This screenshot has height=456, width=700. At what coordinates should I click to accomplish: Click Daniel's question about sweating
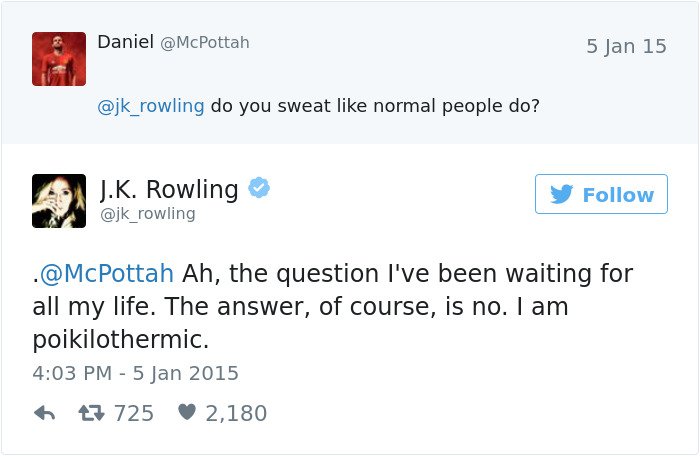[x=375, y=105]
